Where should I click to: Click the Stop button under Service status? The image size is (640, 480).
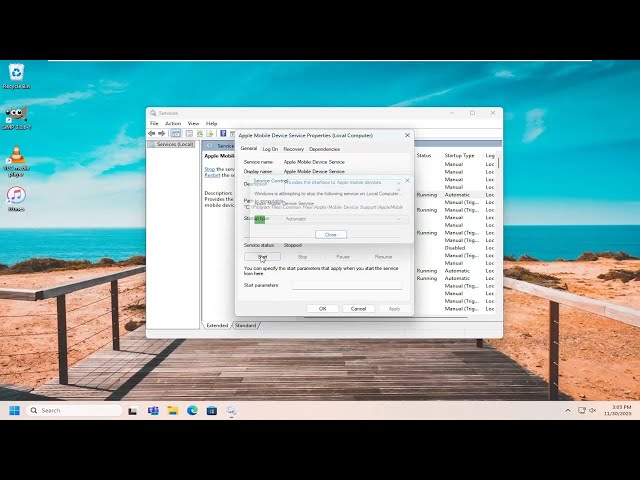[x=302, y=257]
